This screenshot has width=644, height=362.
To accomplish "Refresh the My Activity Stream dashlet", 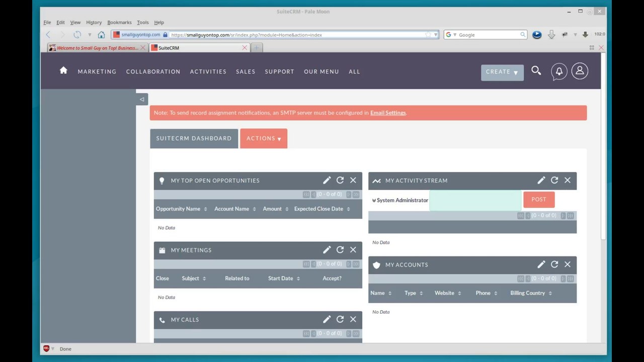I will (554, 180).
